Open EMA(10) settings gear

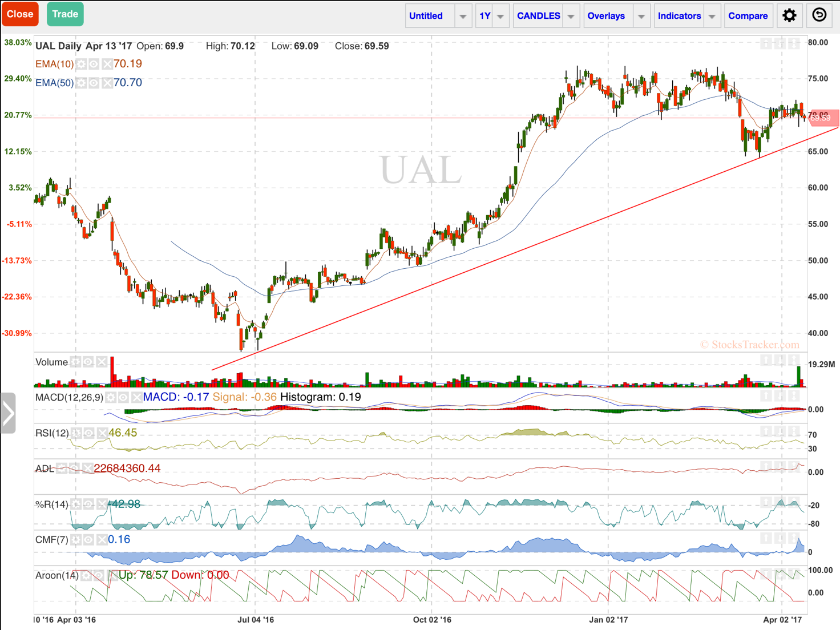(82, 64)
